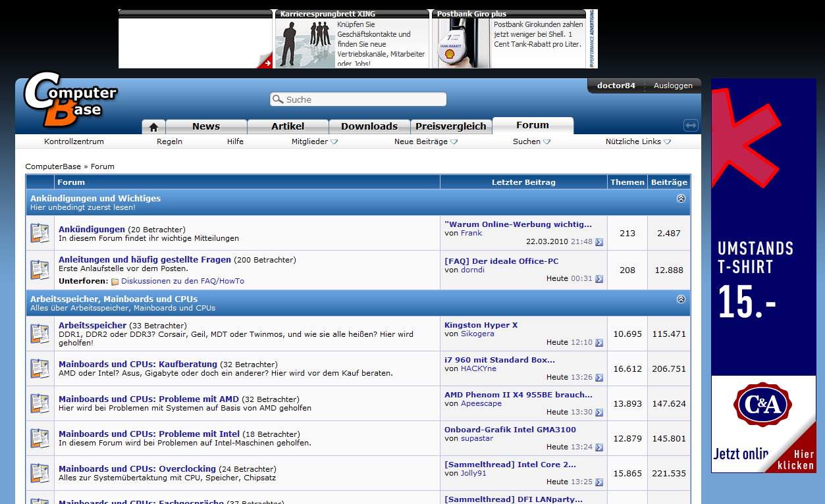Screen dimensions: 825x504
Task: Open the doctor84 user profile
Action: coord(616,86)
